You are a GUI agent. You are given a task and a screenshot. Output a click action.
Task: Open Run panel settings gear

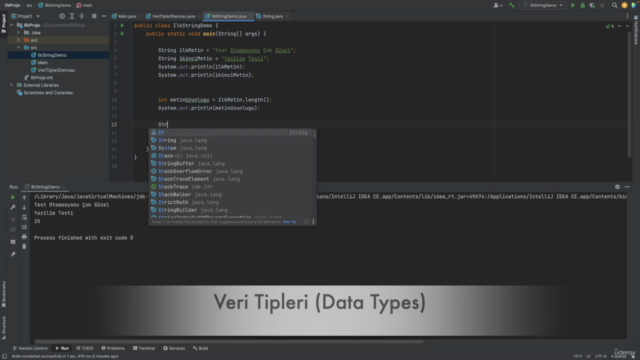tap(617, 187)
